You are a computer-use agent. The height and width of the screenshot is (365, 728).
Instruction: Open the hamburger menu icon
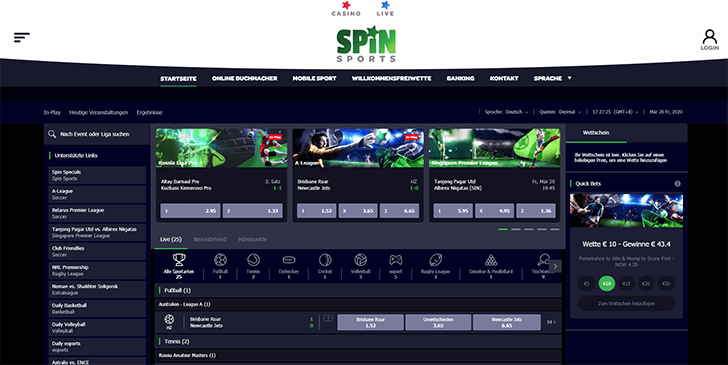click(22, 38)
